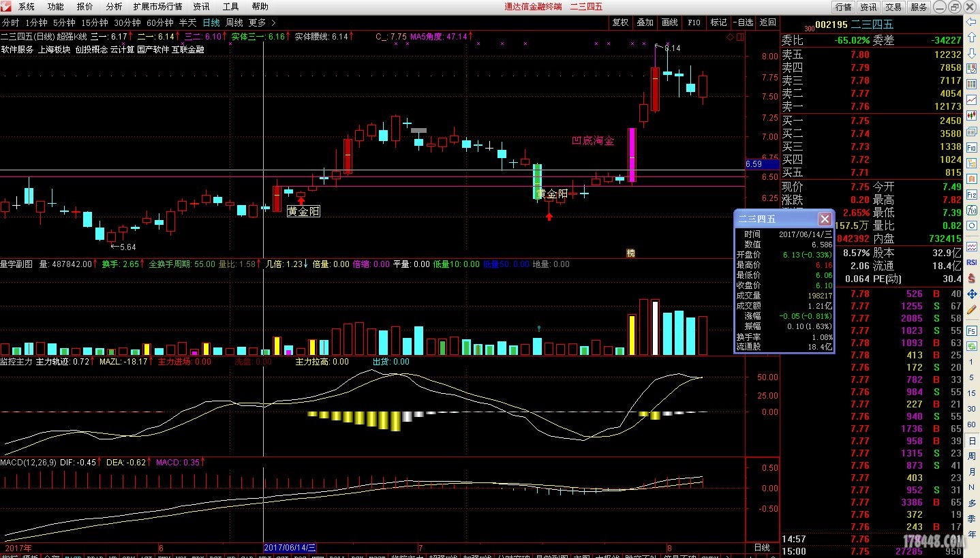Screen dimensions: 980x558
Task: Open the 帮助 menu
Action: pos(260,7)
